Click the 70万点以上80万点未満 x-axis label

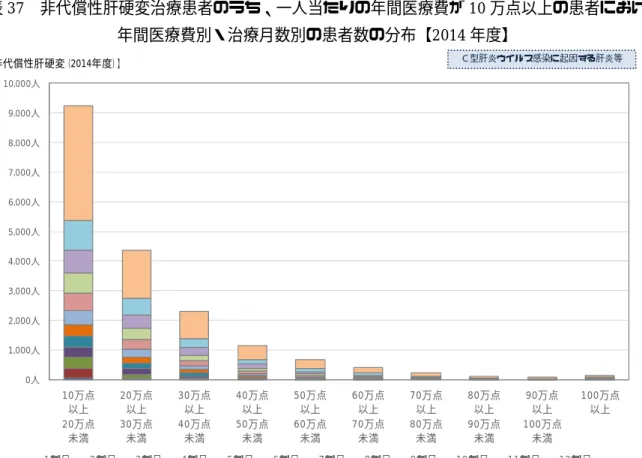pos(426,417)
